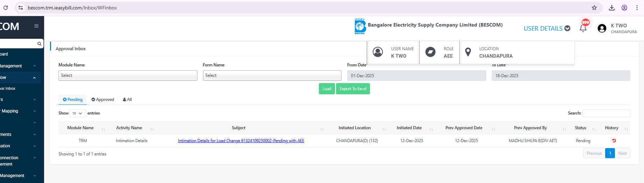Sort by Status column arrows
Screen dimensions: 644x183
pos(594,129)
